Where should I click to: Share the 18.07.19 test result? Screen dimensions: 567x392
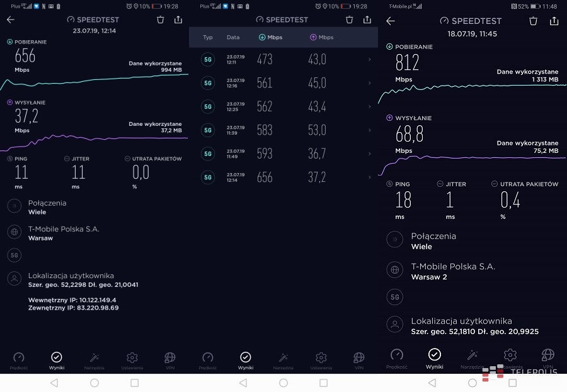(x=554, y=21)
